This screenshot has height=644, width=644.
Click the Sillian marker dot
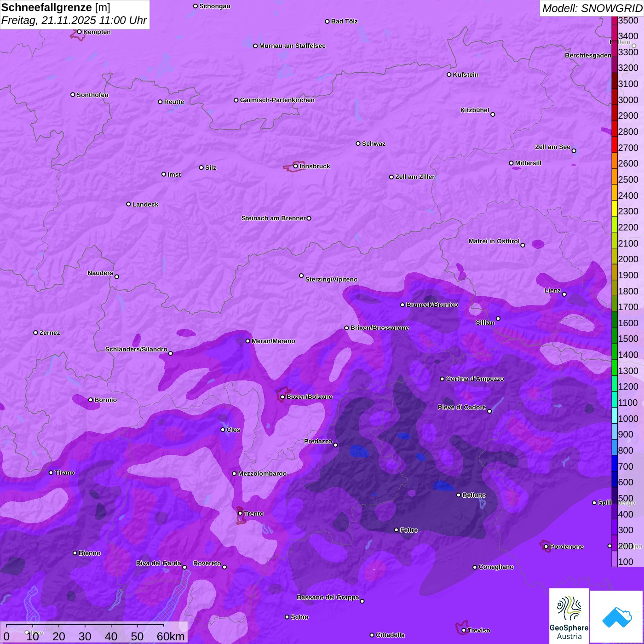point(498,318)
